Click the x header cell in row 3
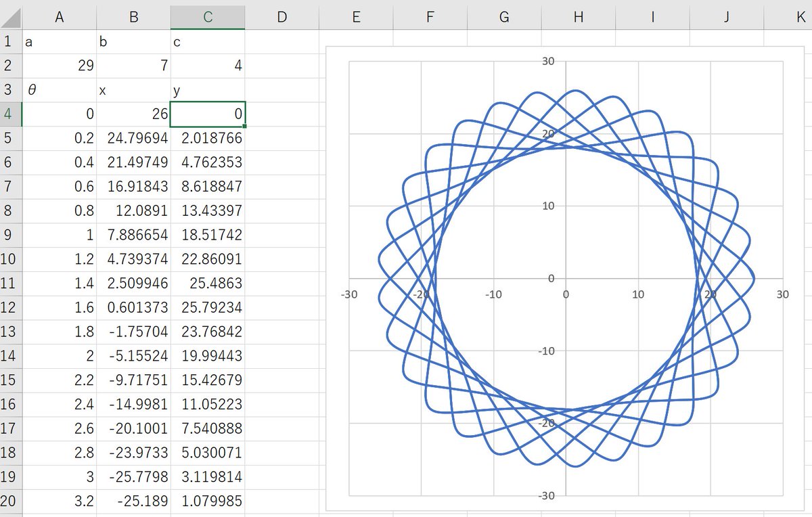The image size is (812, 517). click(x=134, y=90)
